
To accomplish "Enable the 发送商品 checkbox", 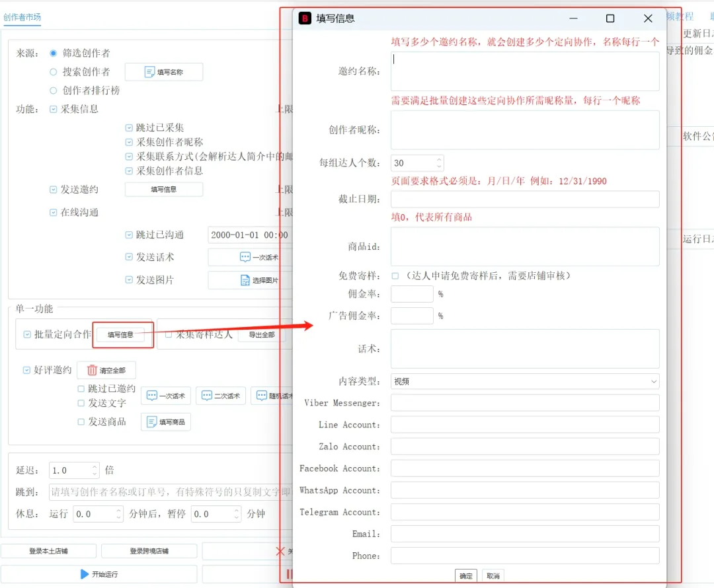I will point(81,422).
